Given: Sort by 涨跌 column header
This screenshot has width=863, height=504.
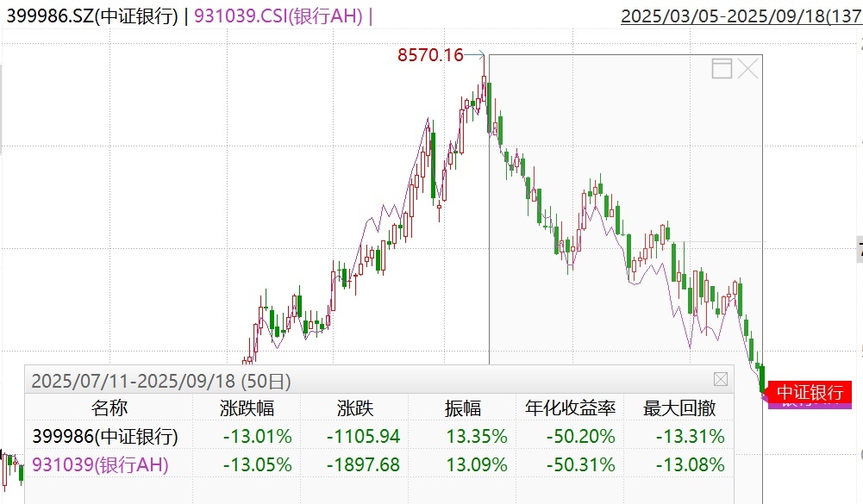Looking at the screenshot, I should point(356,408).
